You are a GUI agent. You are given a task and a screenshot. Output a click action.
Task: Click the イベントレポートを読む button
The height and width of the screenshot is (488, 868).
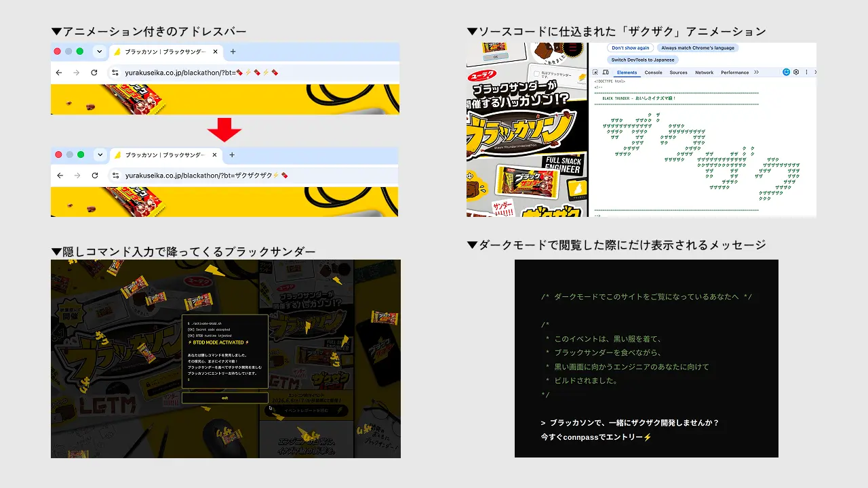tap(308, 410)
